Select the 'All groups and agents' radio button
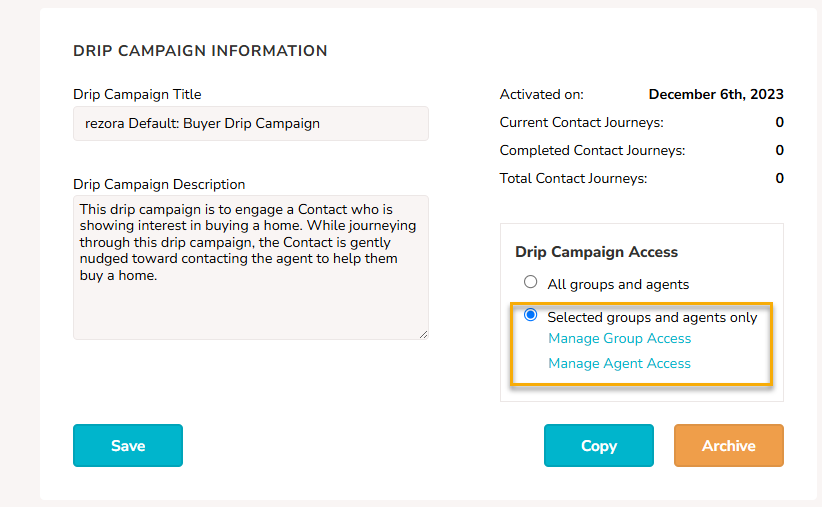822x507 pixels. point(531,282)
